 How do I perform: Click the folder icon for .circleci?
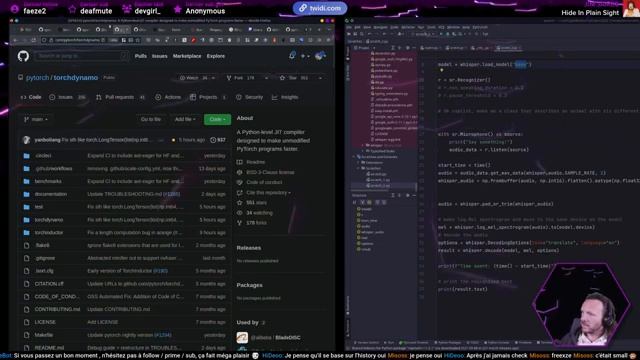27,156
